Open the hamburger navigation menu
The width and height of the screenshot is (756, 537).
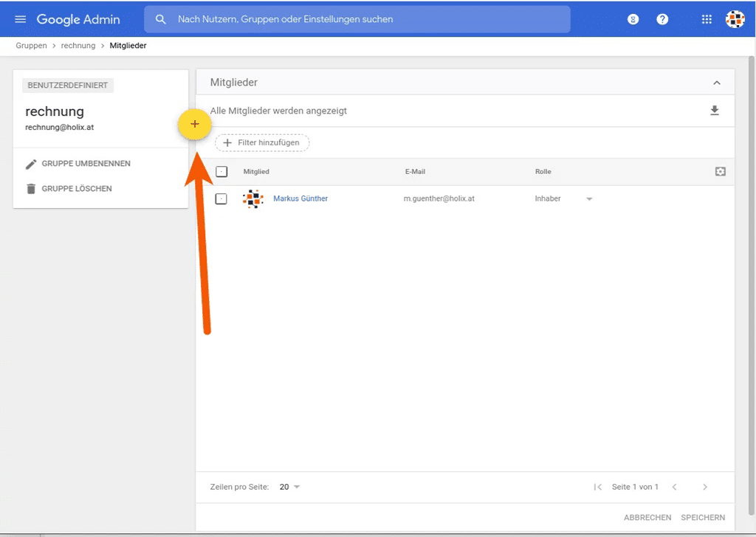coord(20,19)
